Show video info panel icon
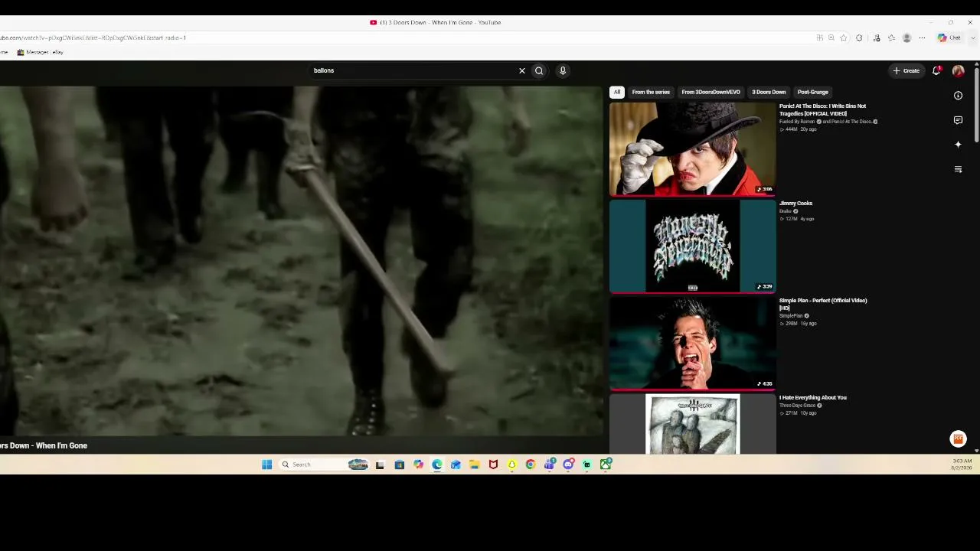980x551 pixels. coord(958,96)
